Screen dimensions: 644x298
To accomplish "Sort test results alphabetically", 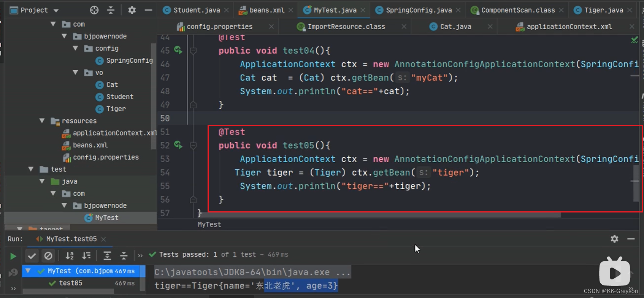I will (x=70, y=256).
